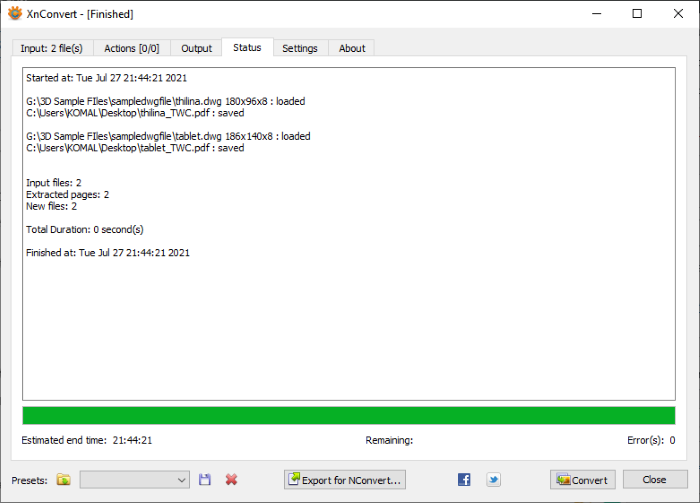The image size is (700, 503).
Task: Minimize the XnConvert window
Action: 596,14
